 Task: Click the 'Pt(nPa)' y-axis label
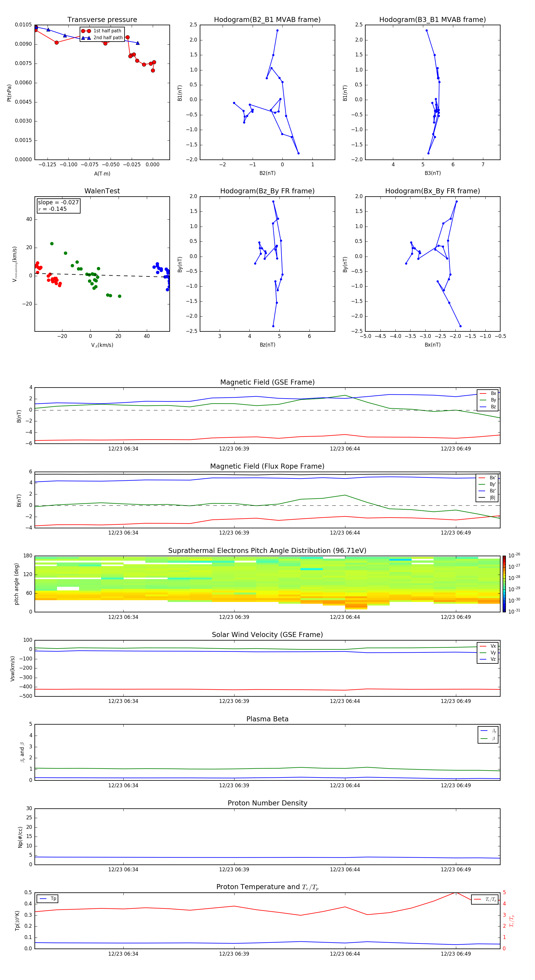tap(9, 92)
